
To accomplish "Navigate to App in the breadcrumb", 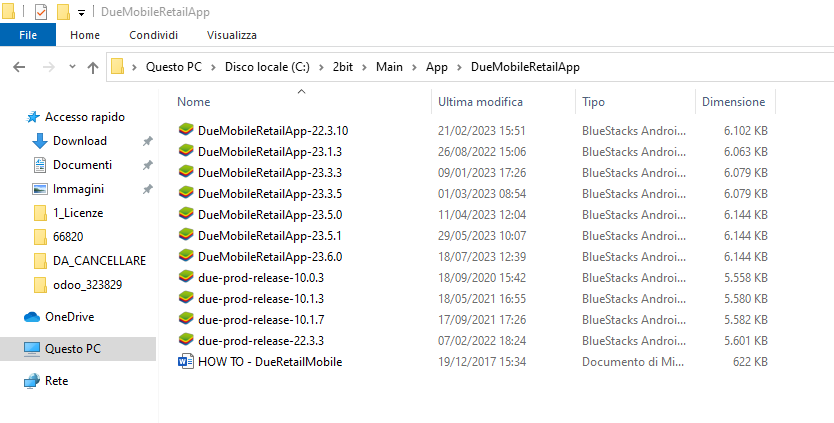I will click(437, 67).
